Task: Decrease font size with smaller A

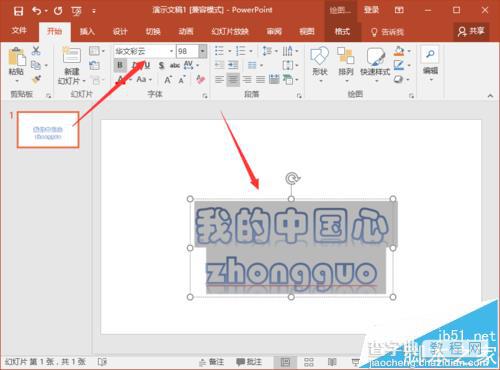Action: (182, 80)
